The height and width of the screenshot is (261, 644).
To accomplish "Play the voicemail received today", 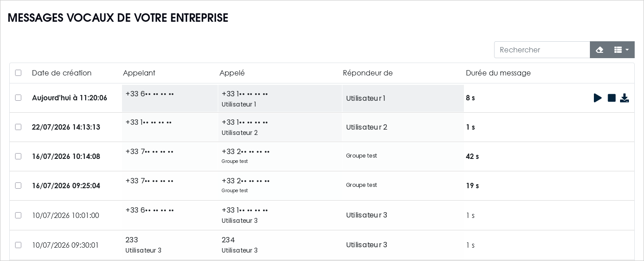I will click(x=598, y=98).
